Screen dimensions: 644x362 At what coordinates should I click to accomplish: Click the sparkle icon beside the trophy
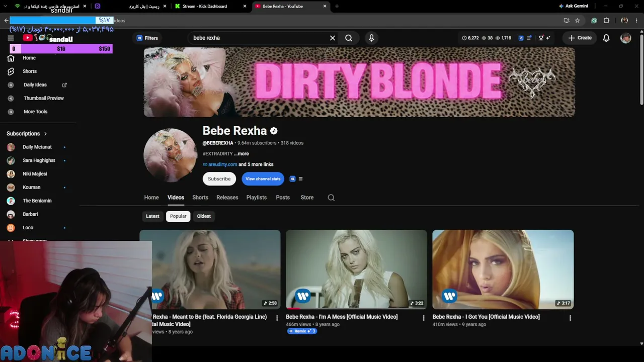point(548,38)
